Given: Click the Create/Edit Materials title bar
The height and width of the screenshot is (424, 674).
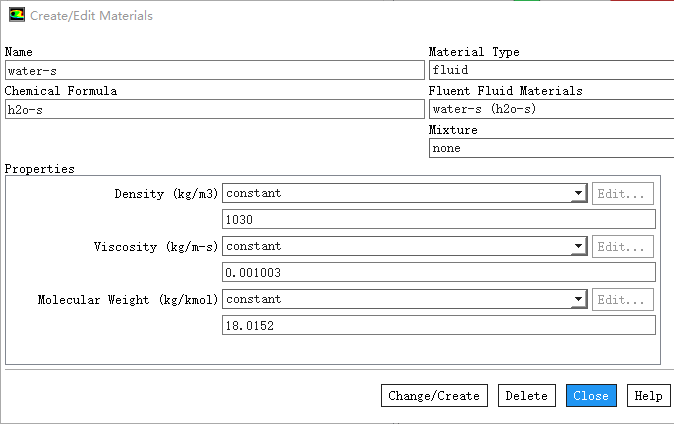Looking at the screenshot, I should click(300, 16).
